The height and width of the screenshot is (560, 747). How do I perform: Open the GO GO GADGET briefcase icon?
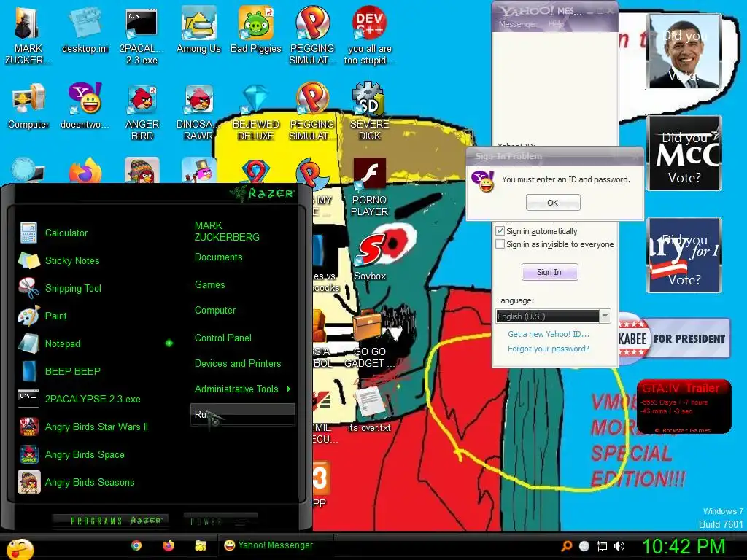369,339
